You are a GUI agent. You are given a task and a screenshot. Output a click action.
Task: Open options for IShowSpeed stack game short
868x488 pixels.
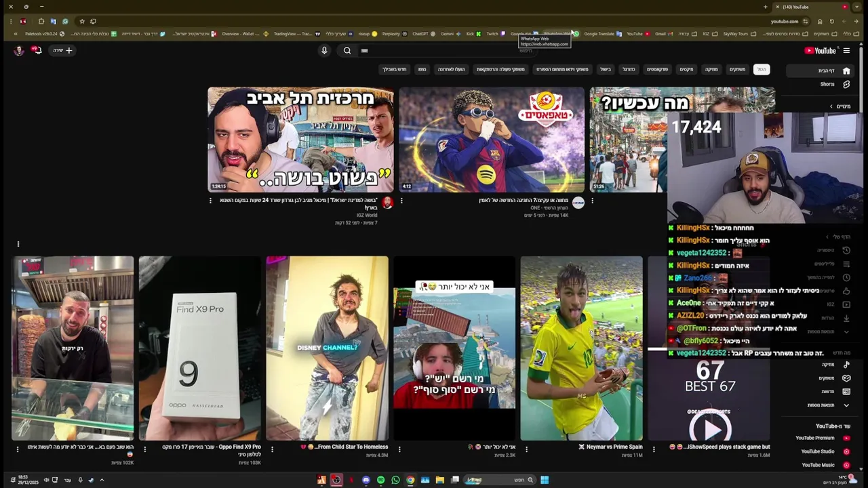pos(654,449)
